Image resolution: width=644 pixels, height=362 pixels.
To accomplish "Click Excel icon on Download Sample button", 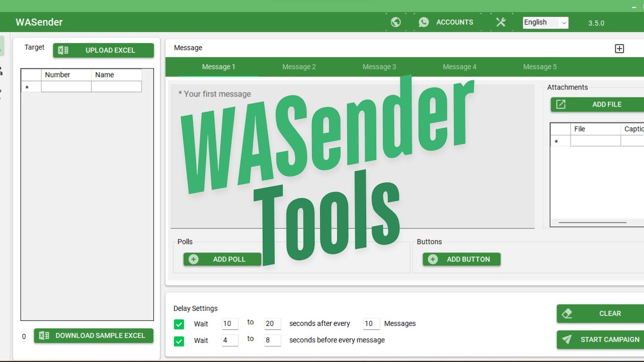I will click(44, 335).
